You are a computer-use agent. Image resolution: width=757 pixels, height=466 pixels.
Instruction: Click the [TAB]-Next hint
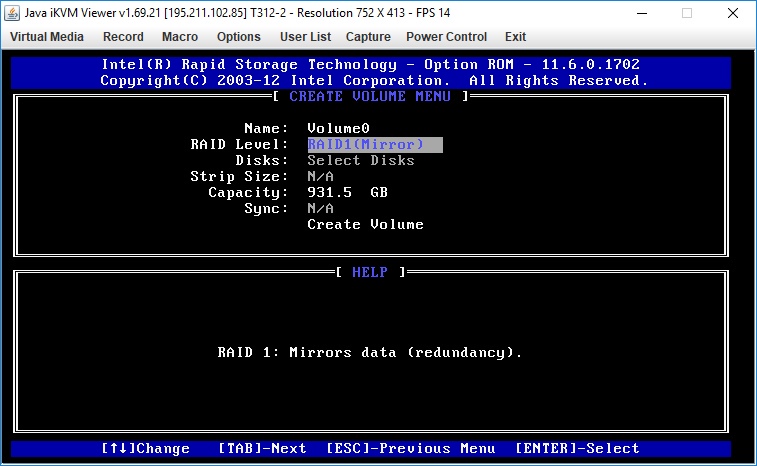pyautogui.click(x=262, y=449)
